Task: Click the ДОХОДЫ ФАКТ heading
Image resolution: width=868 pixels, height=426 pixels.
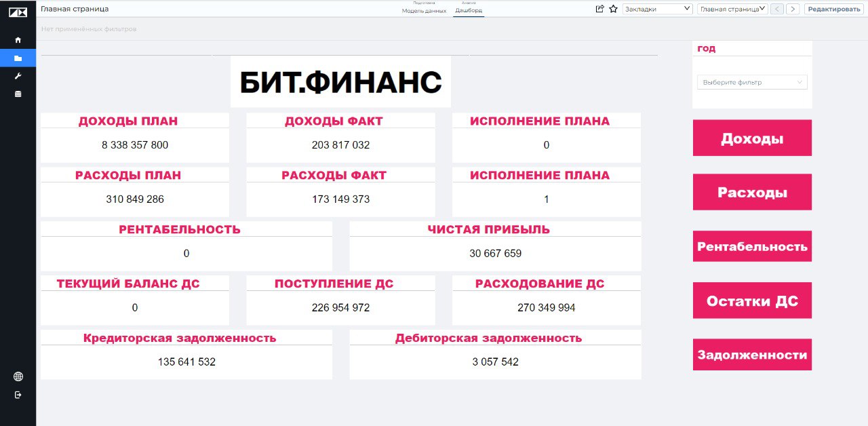Action: coord(334,121)
